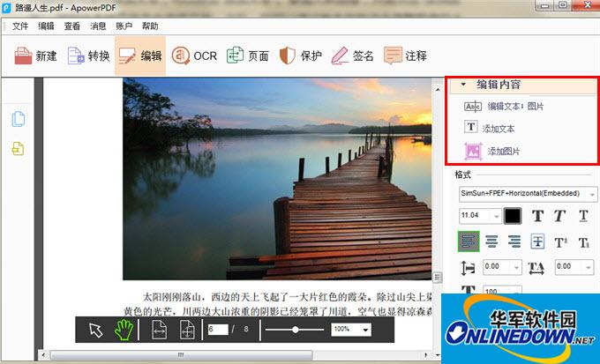The width and height of the screenshot is (600, 364).
Task: Open the 帮助 menu
Action: pyautogui.click(x=150, y=26)
